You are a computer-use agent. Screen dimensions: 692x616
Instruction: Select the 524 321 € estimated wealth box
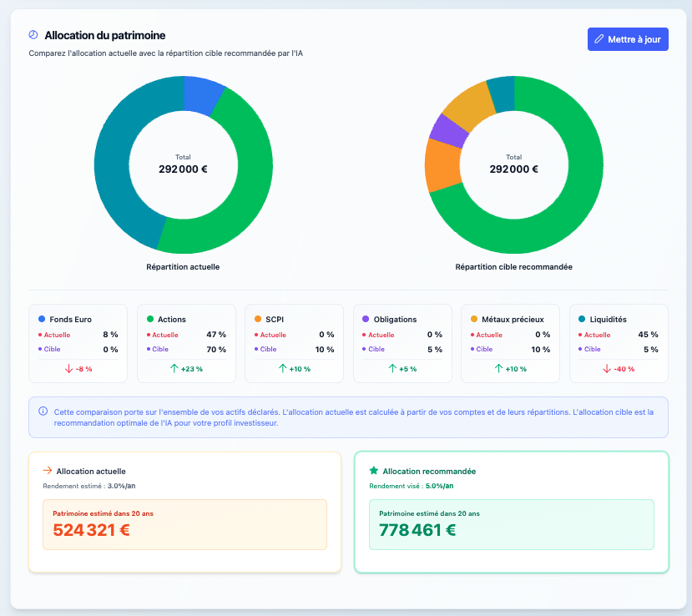(184, 524)
